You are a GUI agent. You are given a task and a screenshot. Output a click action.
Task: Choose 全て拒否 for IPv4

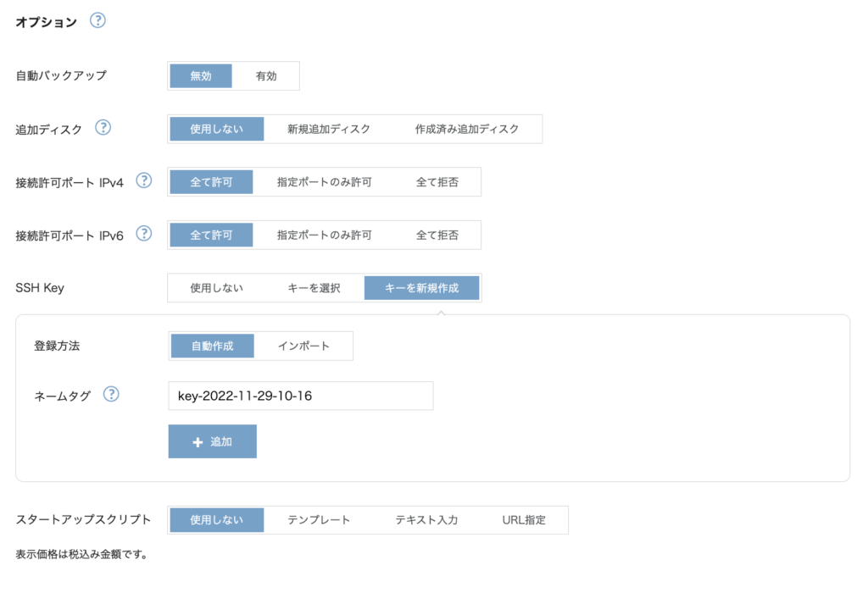click(437, 182)
